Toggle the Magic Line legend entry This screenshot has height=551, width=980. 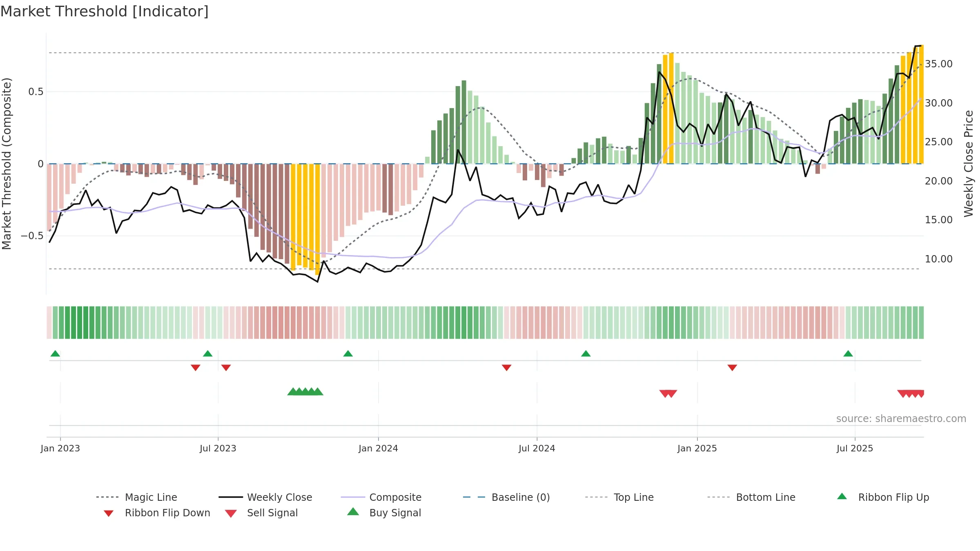click(137, 497)
